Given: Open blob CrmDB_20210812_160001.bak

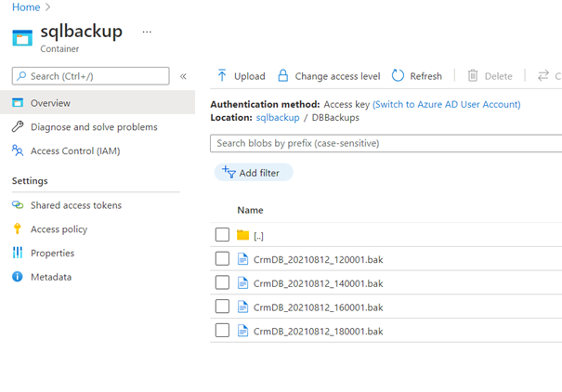Looking at the screenshot, I should (319, 307).
